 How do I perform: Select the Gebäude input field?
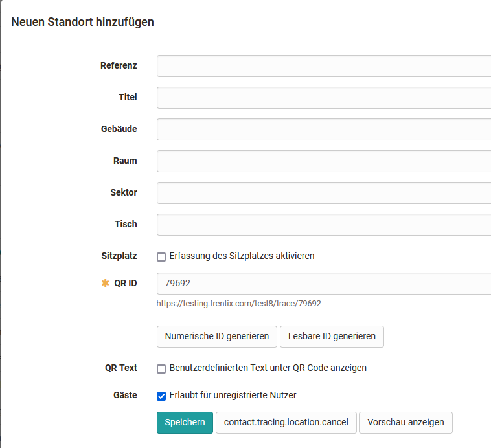[x=324, y=129]
